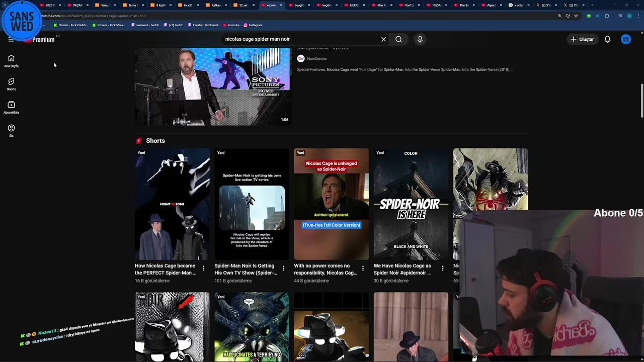The image size is (644, 362).
Task: Click the page vertical scrollbar thumb
Action: tap(641, 101)
